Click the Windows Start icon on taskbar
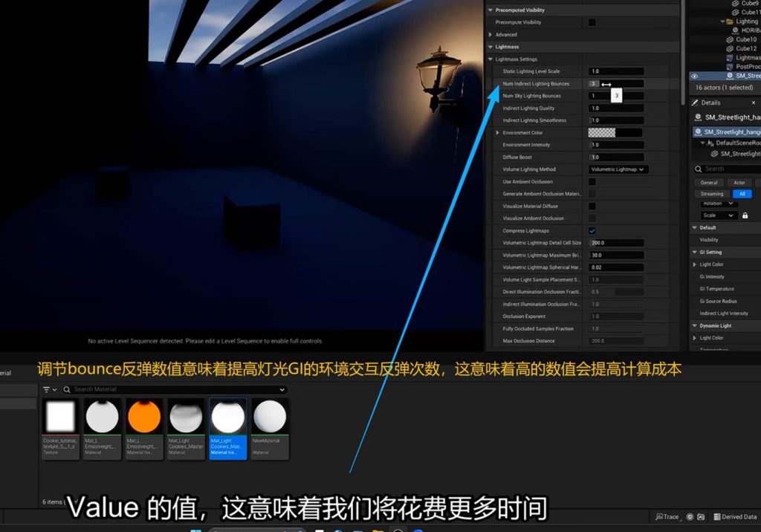This screenshot has height=532, width=761. pyautogui.click(x=196, y=530)
